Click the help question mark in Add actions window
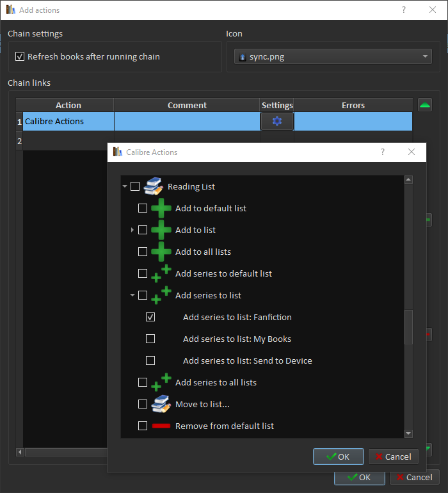The height and width of the screenshot is (493, 448). (404, 10)
